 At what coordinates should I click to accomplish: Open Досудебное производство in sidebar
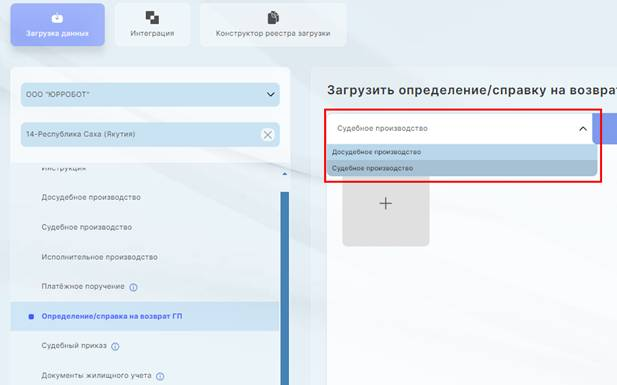coord(91,197)
